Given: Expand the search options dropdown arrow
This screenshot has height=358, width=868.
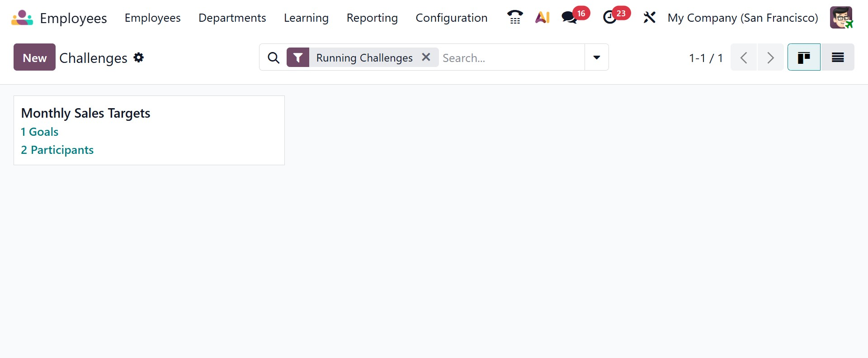Looking at the screenshot, I should tap(597, 57).
